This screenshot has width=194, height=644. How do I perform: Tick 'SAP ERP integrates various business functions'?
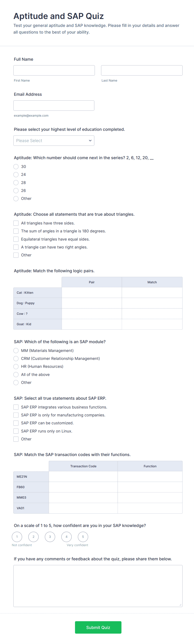click(16, 407)
